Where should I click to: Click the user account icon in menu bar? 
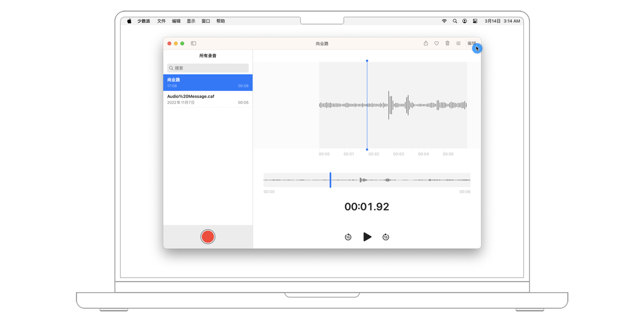point(465,21)
